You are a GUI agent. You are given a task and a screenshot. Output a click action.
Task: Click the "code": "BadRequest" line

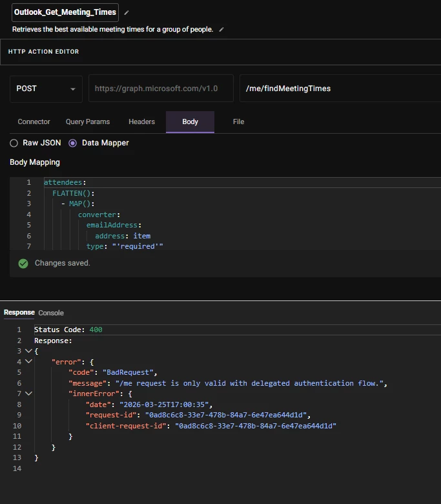coord(113,373)
